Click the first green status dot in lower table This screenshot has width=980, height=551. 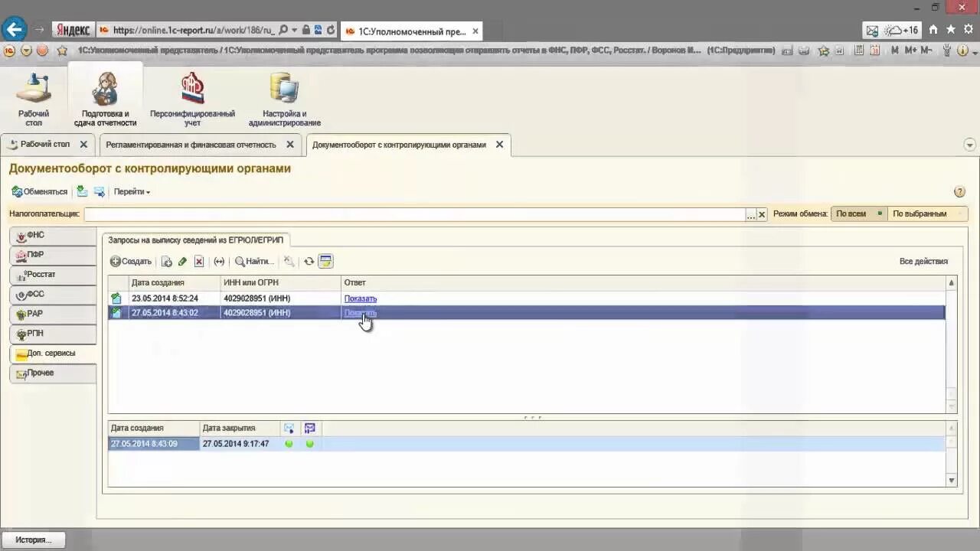(289, 444)
